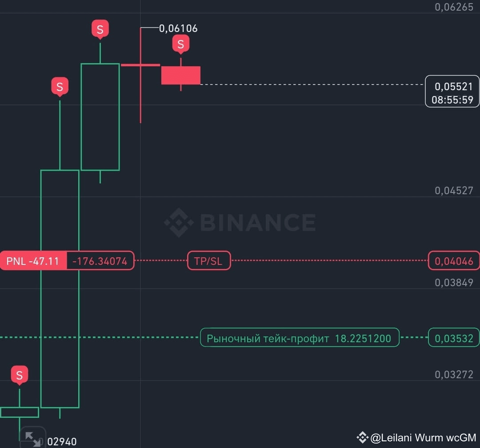Click the 0,06106 high price label
480x448 pixels.
(178, 28)
